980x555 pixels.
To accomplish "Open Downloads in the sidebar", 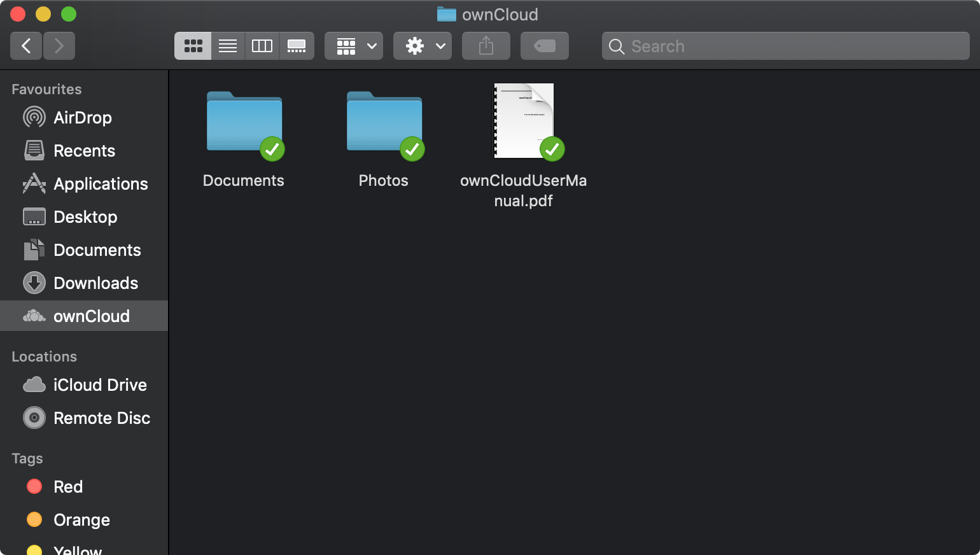I will 84,283.
